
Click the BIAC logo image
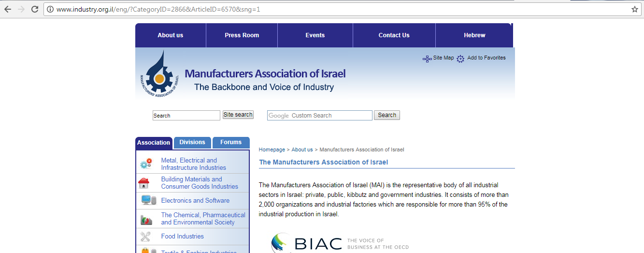(340, 243)
